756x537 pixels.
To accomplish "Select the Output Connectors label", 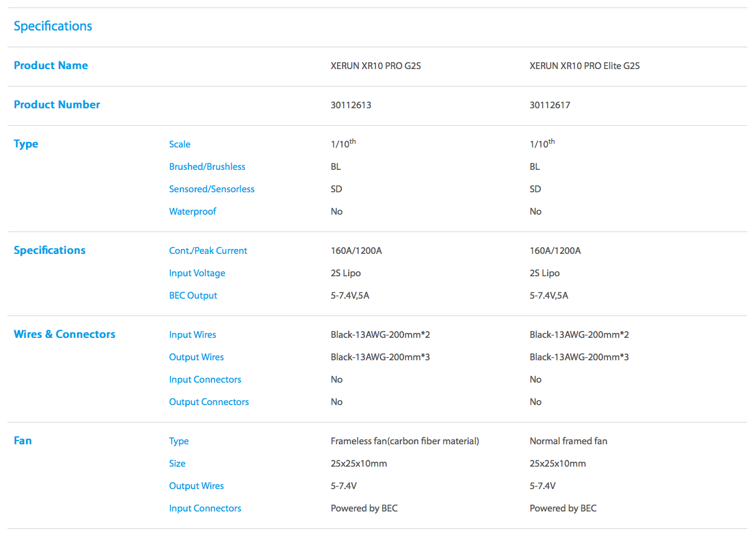I will click(209, 402).
